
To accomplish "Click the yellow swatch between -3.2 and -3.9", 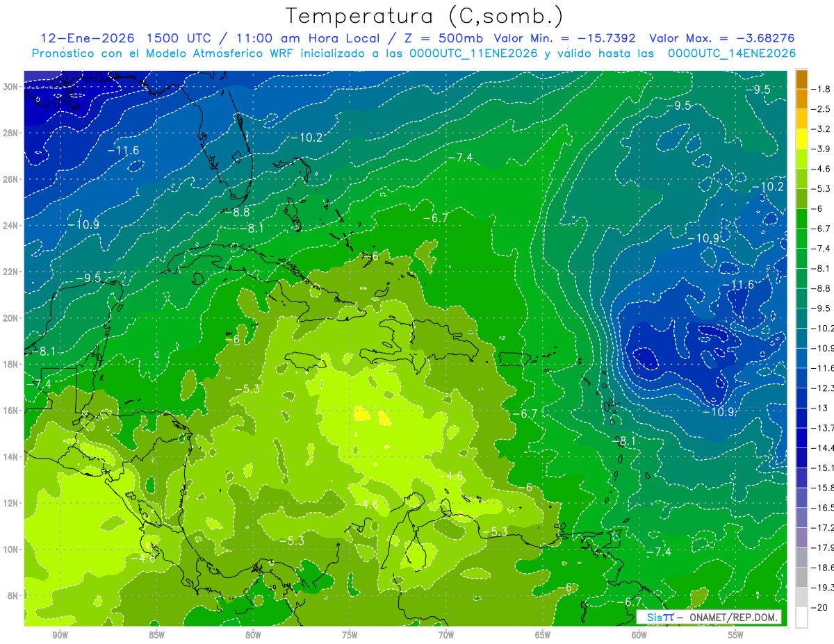I will coord(801,139).
